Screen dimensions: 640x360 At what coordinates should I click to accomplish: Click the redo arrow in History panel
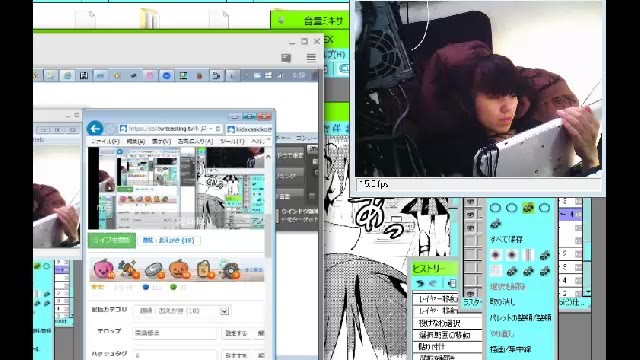[x=434, y=283]
